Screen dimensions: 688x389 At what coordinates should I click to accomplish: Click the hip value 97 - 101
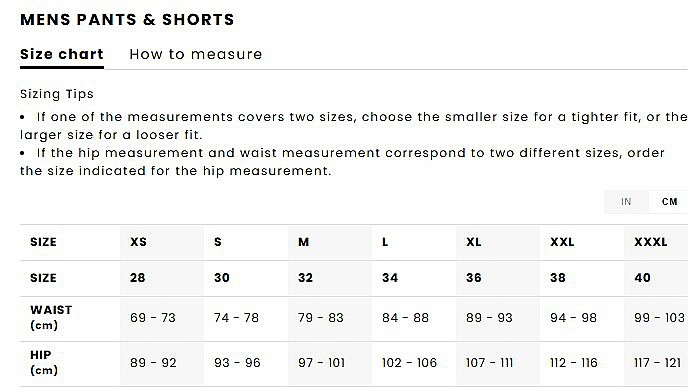tap(321, 363)
